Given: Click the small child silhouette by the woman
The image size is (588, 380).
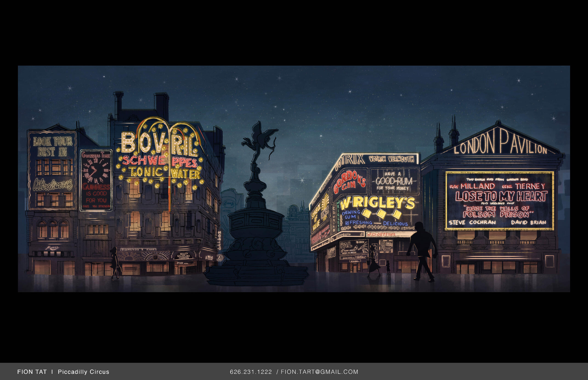Looking at the screenshot, I should (x=388, y=268).
